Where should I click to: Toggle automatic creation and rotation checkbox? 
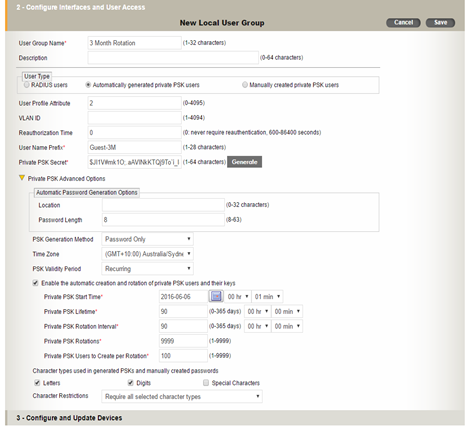(x=35, y=283)
